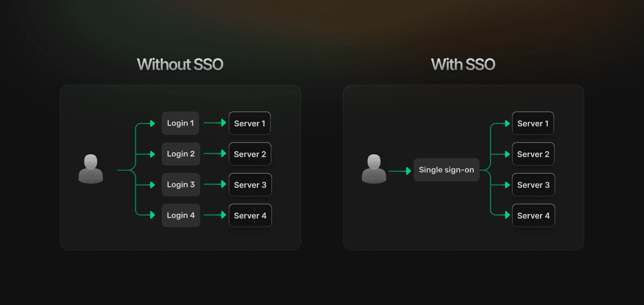Click the Login 3 box
The height and width of the screenshot is (305, 644).
coord(181,185)
